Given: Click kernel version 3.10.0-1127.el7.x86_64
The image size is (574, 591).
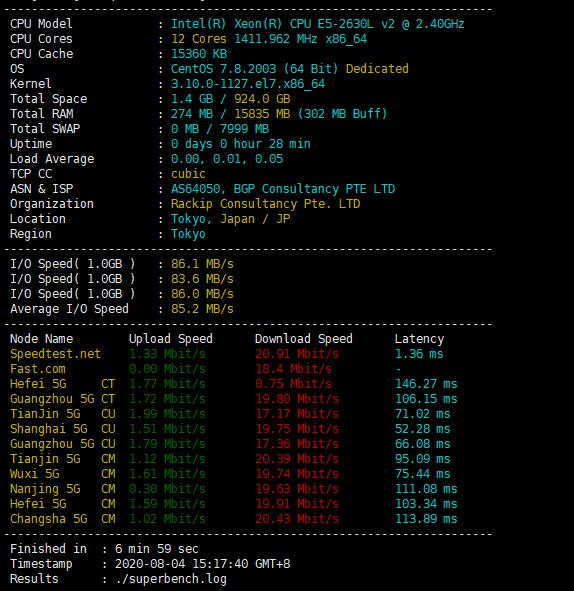Looking at the screenshot, I should 248,84.
